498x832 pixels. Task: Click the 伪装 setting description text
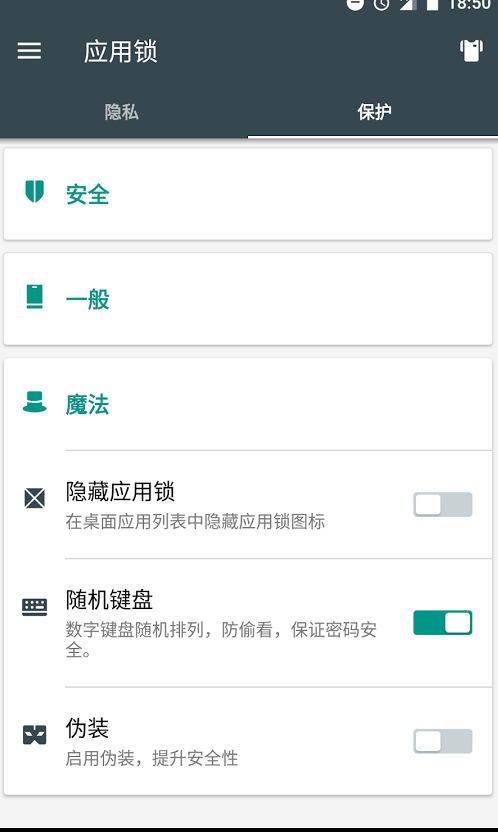pyautogui.click(x=152, y=758)
